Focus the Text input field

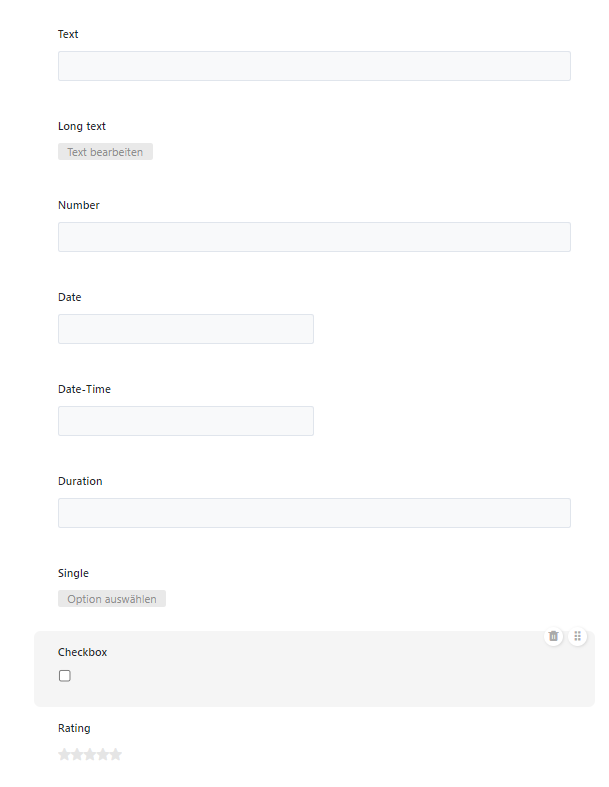tap(314, 66)
